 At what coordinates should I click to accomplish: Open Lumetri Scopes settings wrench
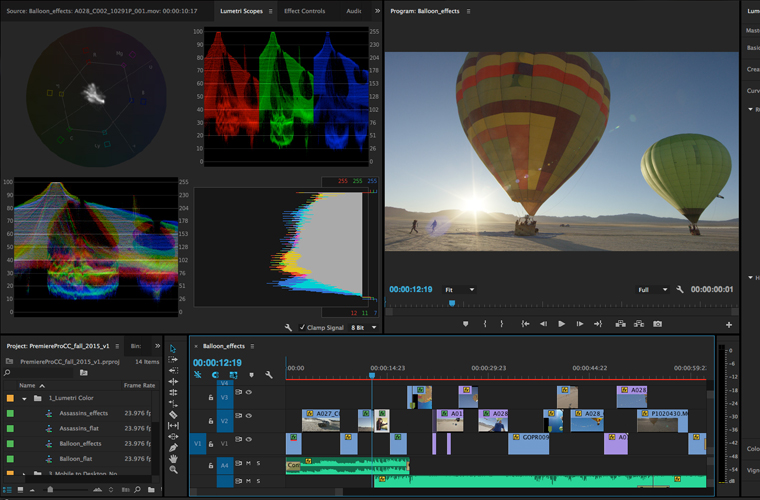click(288, 328)
